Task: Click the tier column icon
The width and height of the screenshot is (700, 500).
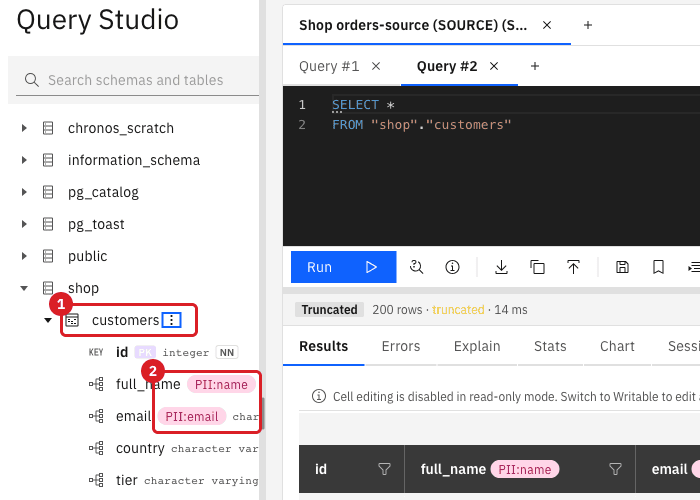Action: click(x=96, y=480)
